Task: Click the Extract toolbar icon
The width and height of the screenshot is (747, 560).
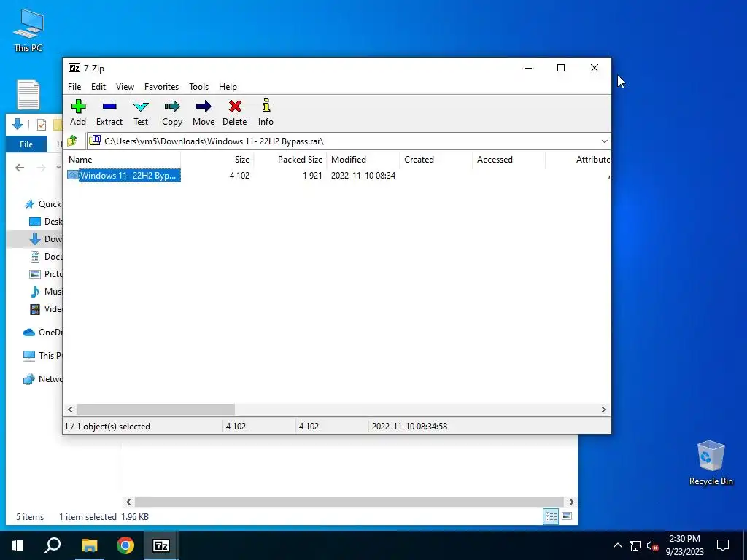Action: [109, 106]
